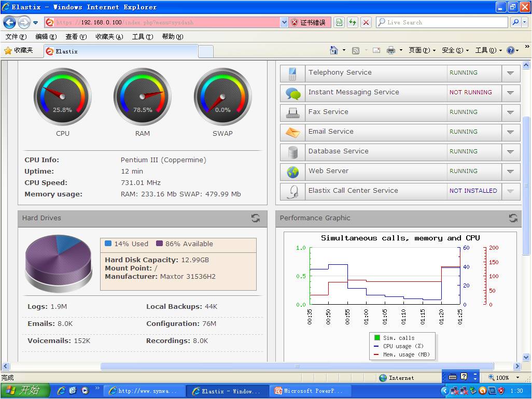This screenshot has height=399, width=532.
Task: Click the Fax Service machine icon
Action: 292,112
